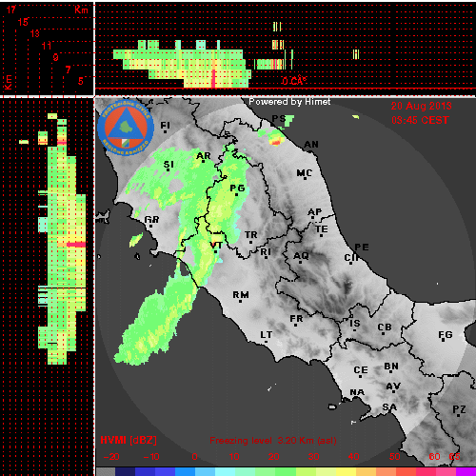476x476 pixels.
Task: Click the -20 value on the dBZ scale
Action: 111,457
